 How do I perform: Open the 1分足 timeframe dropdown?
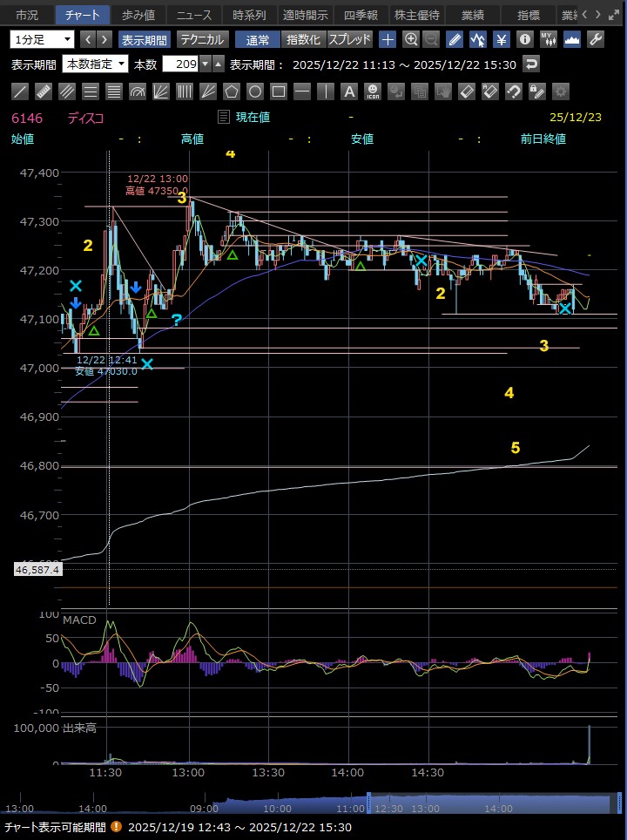(43, 39)
